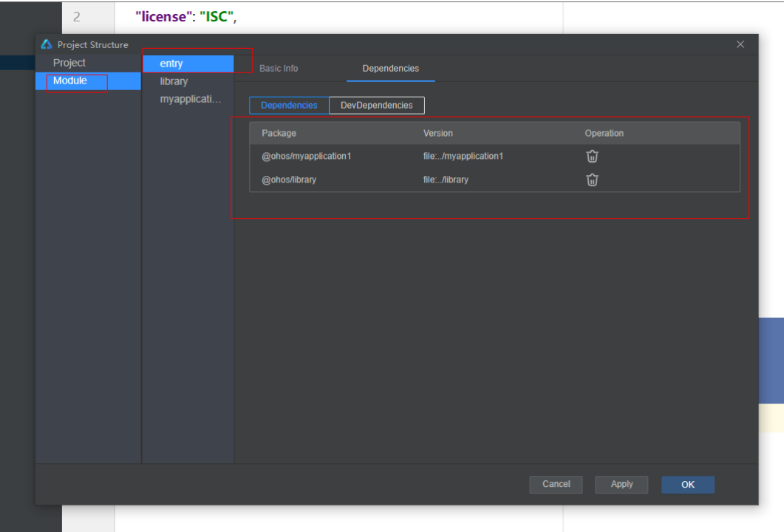Select the entry module
Viewport: 784px width, 532px height.
pos(171,64)
